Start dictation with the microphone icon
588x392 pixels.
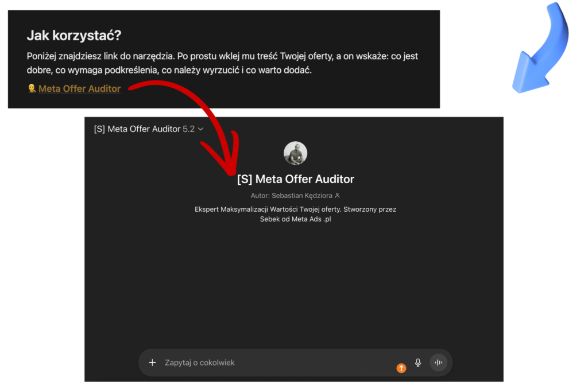click(418, 362)
